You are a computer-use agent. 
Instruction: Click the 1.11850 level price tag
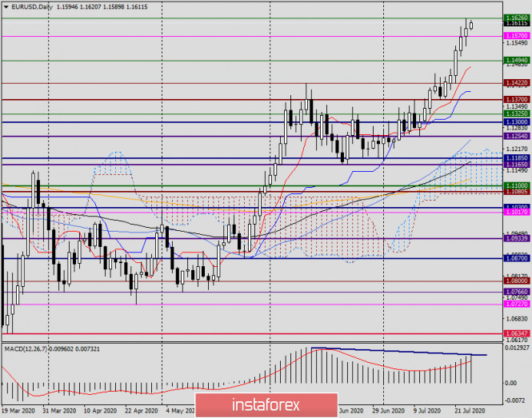[x=515, y=158]
